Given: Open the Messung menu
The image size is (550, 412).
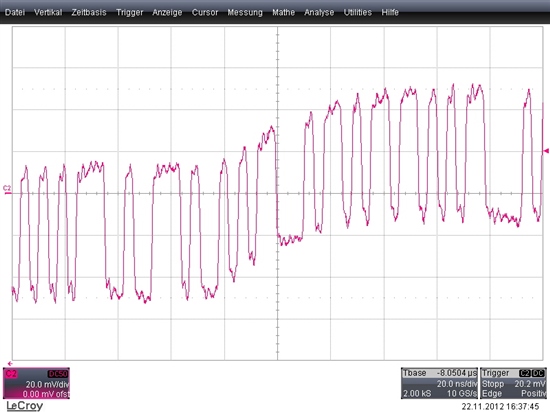Looking at the screenshot, I should click(x=245, y=13).
